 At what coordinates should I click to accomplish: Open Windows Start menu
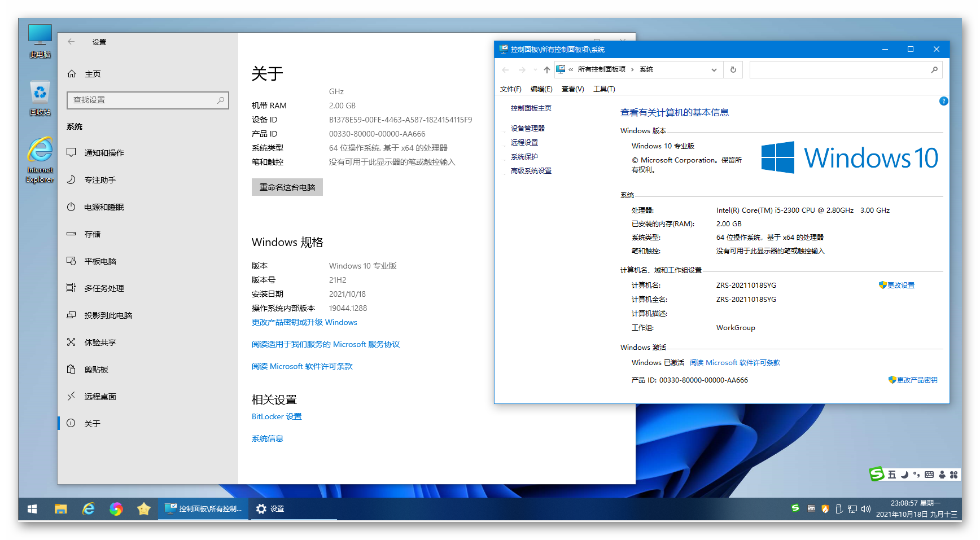click(32, 509)
